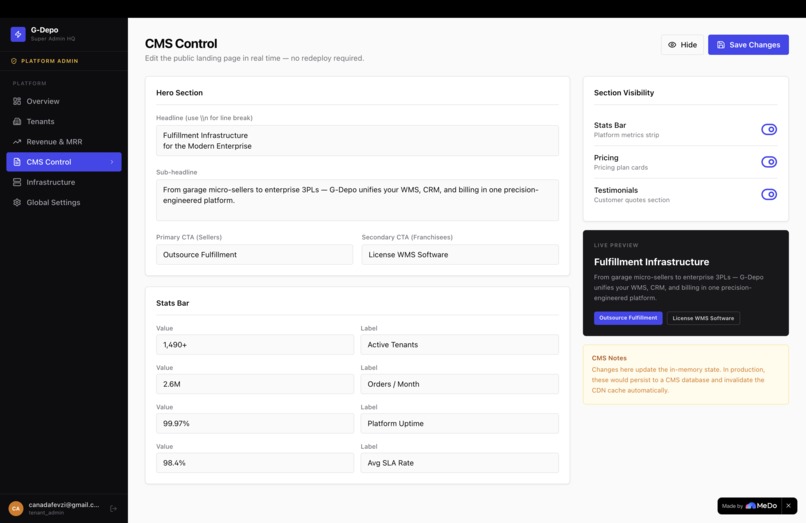Screen dimensions: 806x523
Task: Toggle Pricing section visibility switch
Action: pyautogui.click(x=769, y=162)
